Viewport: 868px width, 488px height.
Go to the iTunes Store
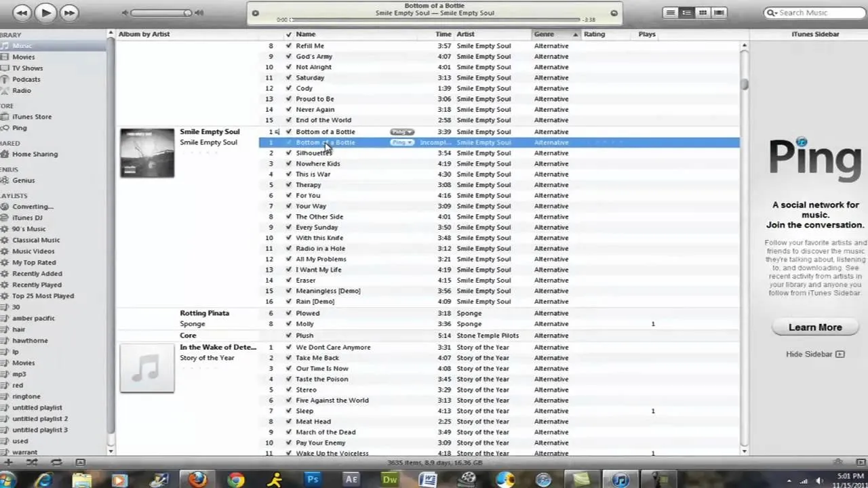[x=31, y=117]
